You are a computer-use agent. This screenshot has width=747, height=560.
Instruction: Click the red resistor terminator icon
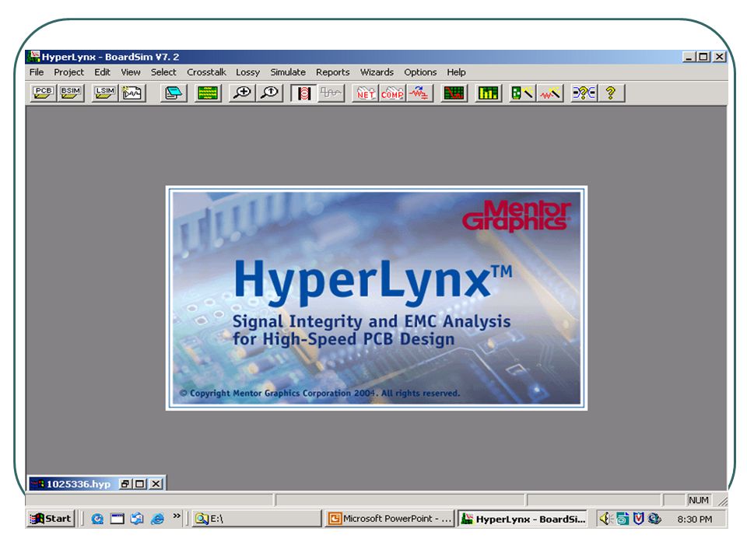click(x=419, y=93)
